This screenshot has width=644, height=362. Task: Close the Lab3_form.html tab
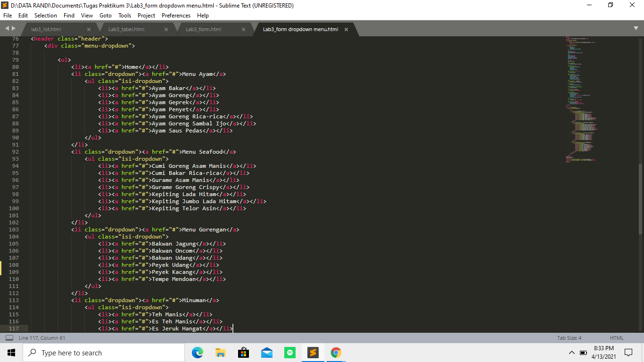243,29
